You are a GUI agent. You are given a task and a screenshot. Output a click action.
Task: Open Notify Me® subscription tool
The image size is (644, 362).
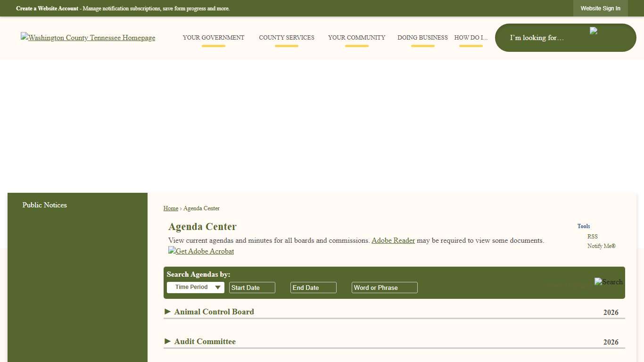click(x=601, y=246)
